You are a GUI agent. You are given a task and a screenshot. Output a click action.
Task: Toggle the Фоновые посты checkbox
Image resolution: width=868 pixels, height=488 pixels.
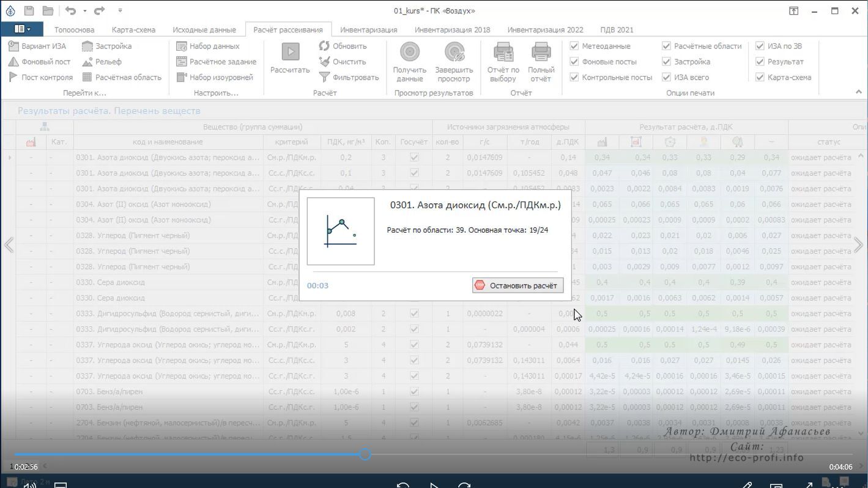tap(574, 62)
